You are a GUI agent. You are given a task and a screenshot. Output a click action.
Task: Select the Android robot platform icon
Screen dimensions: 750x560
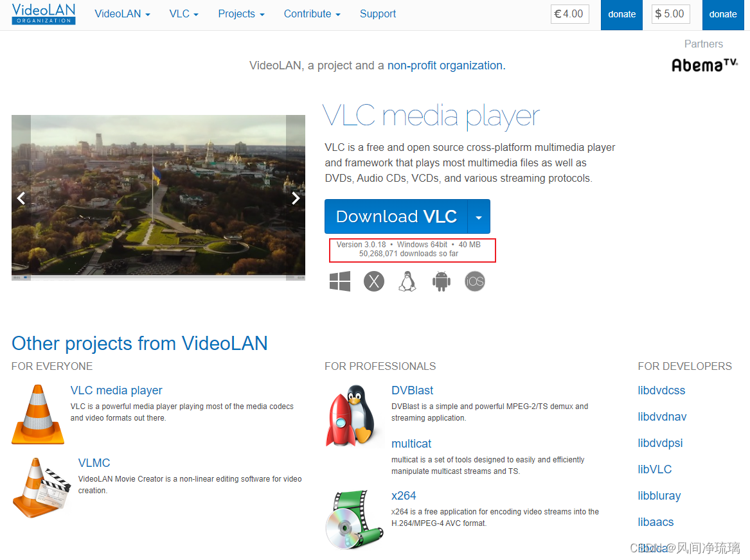(441, 281)
